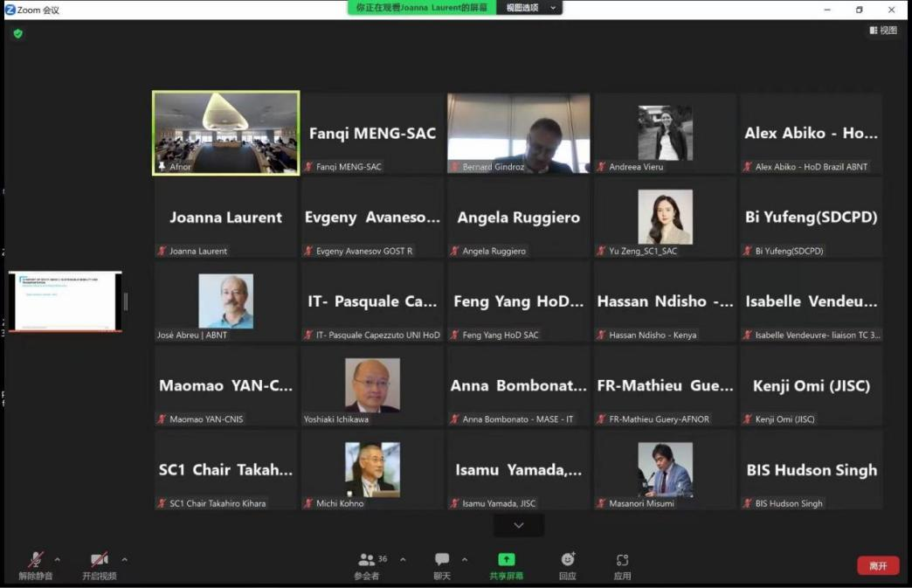Open the reactions emoji icon
Viewport: 912px width, 588px height.
568,560
